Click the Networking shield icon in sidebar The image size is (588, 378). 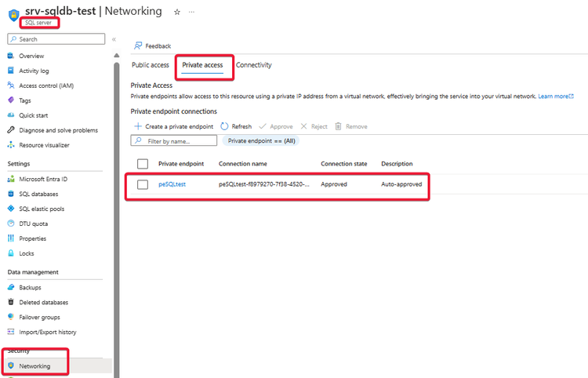11,365
